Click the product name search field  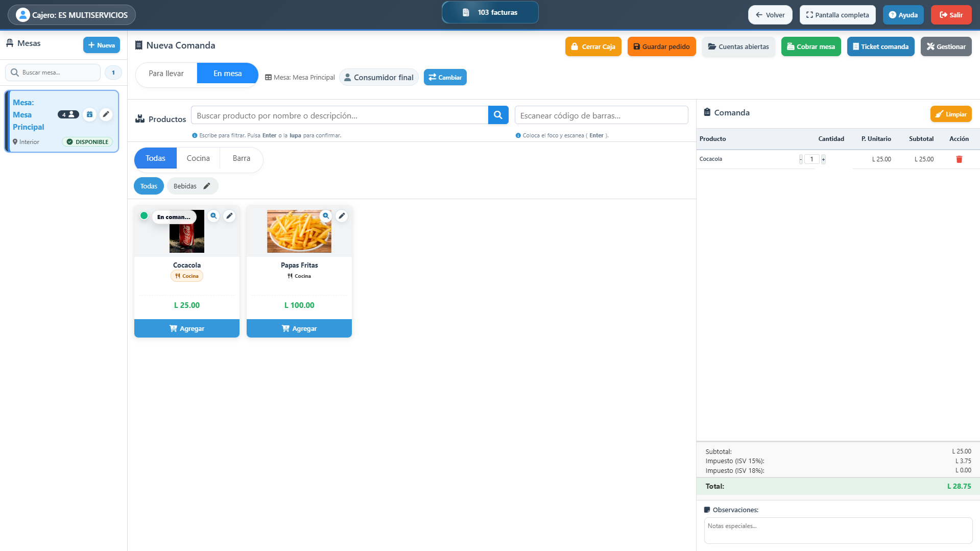pos(340,115)
